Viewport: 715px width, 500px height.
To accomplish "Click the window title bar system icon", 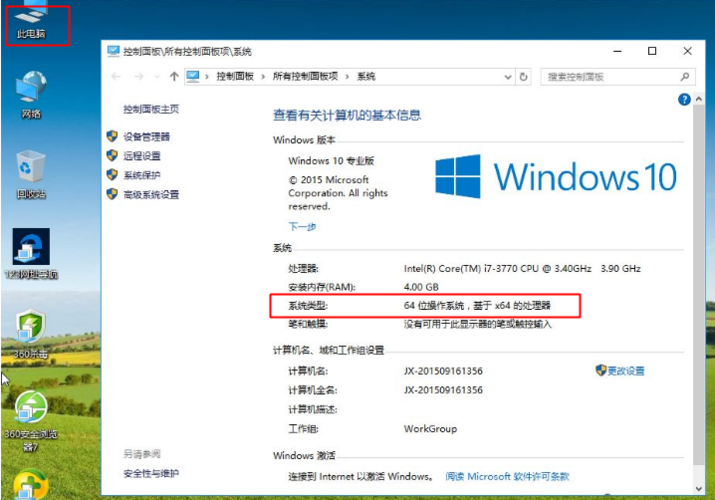I will (x=113, y=51).
